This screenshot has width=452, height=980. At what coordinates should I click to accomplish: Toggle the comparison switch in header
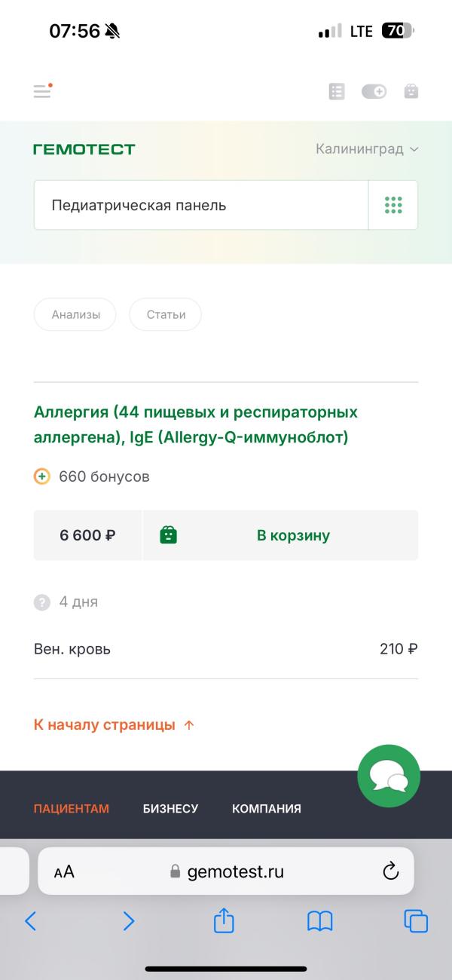coord(374,91)
